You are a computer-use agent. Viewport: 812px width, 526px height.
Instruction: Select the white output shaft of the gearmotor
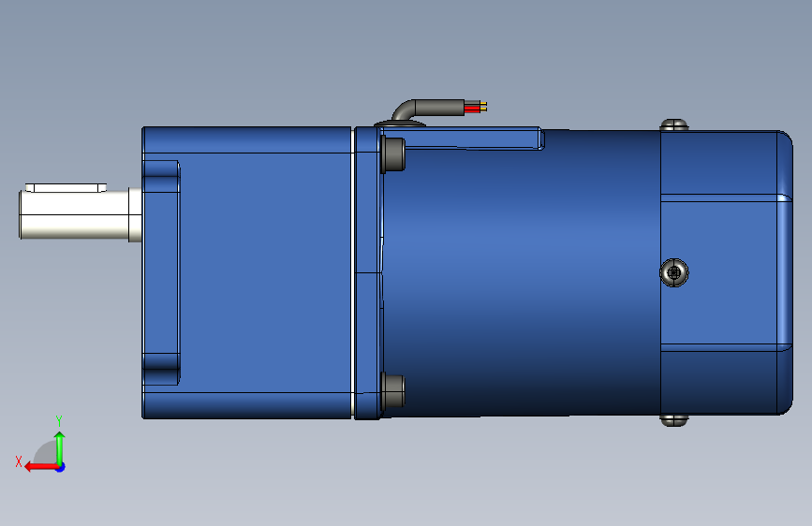(81, 215)
